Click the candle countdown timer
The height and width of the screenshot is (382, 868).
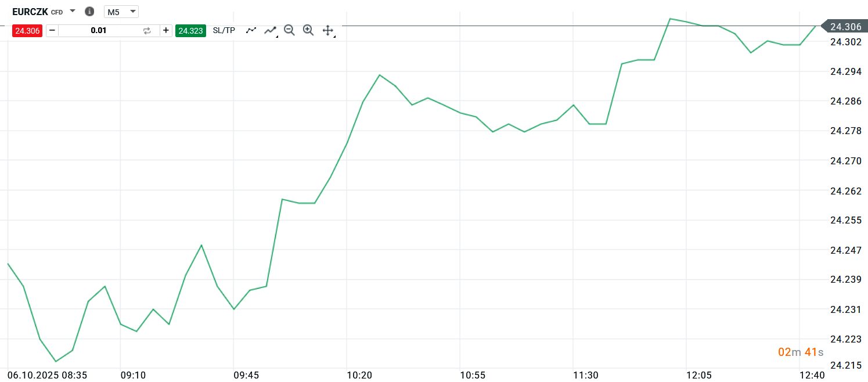coord(801,352)
